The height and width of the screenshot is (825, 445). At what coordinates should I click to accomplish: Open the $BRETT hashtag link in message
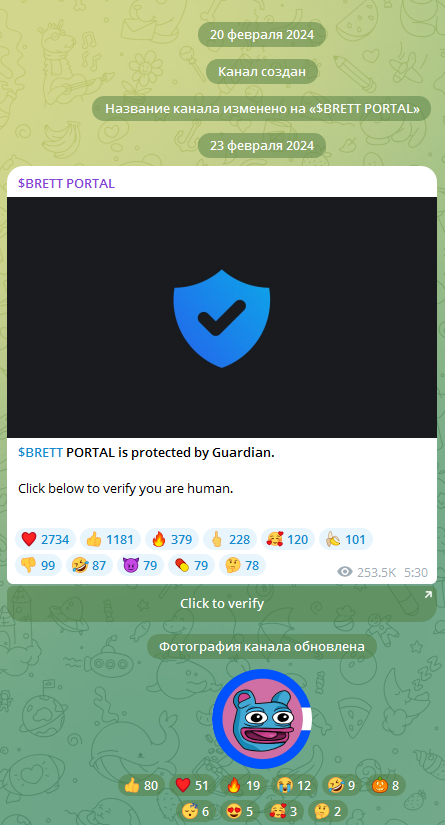[x=41, y=452]
